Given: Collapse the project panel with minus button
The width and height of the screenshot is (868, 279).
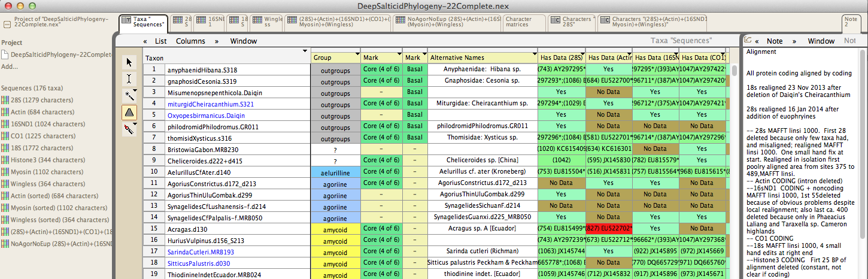Looking at the screenshot, I should [7, 25].
